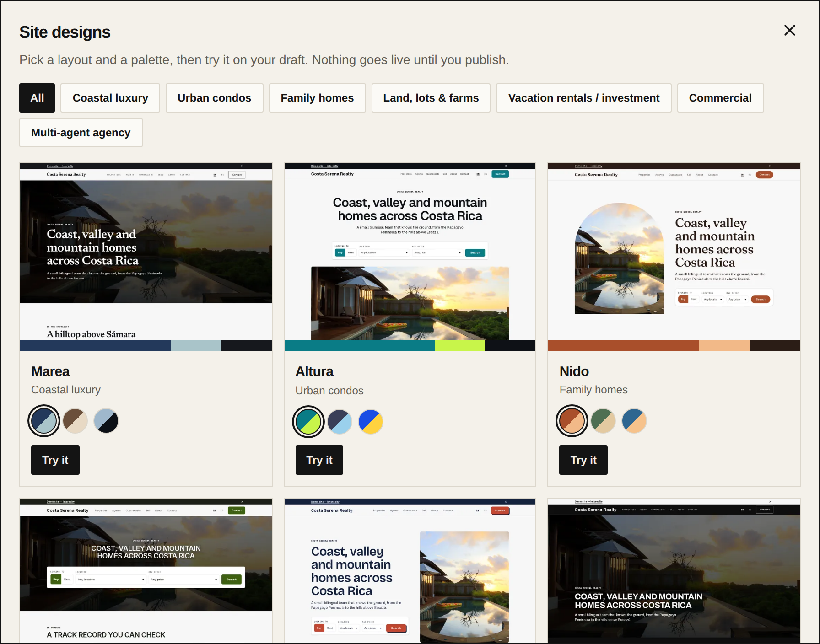Try the Nido design
Image resolution: width=820 pixels, height=644 pixels.
(583, 460)
